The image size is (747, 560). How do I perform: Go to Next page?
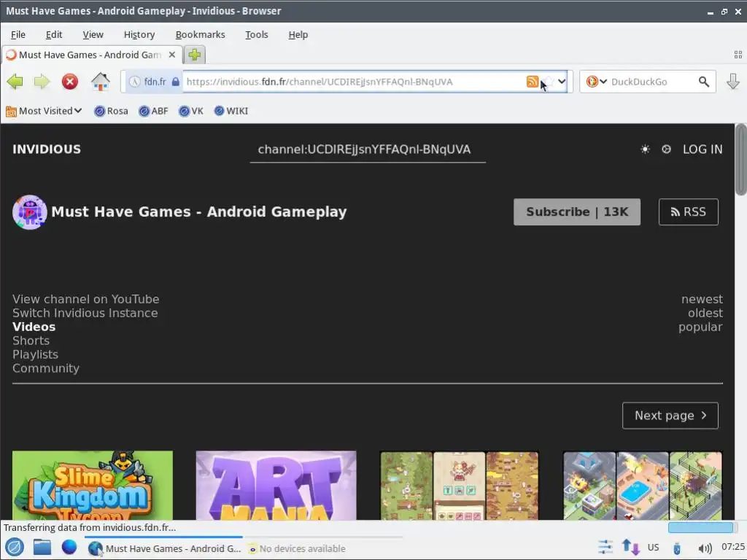pos(670,416)
